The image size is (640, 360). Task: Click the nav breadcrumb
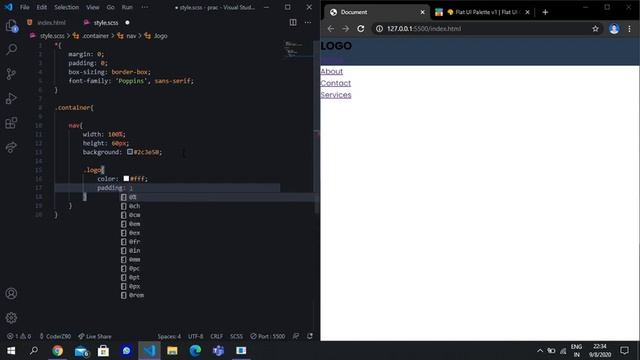pos(131,36)
